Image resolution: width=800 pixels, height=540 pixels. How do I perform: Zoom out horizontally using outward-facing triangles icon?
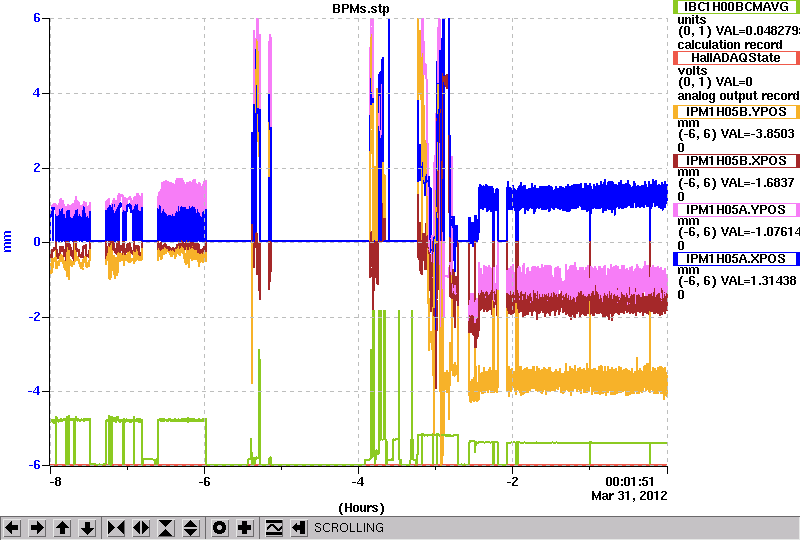pyautogui.click(x=141, y=528)
